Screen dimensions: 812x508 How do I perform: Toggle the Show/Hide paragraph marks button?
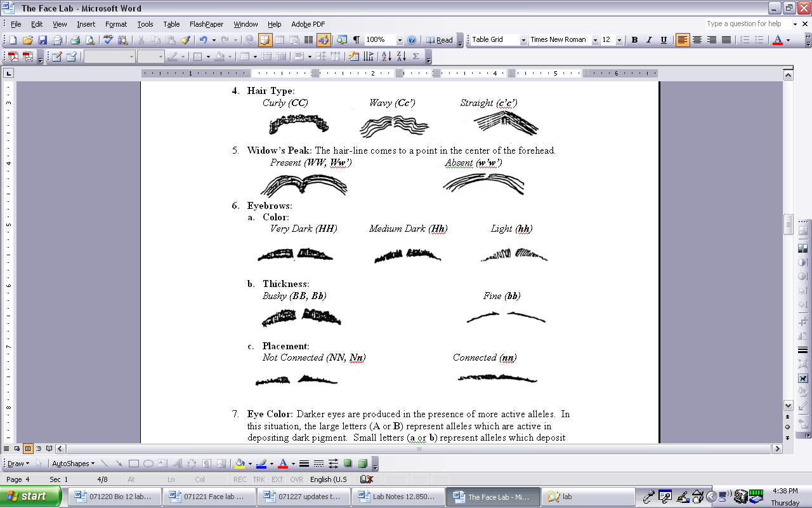[x=357, y=40]
